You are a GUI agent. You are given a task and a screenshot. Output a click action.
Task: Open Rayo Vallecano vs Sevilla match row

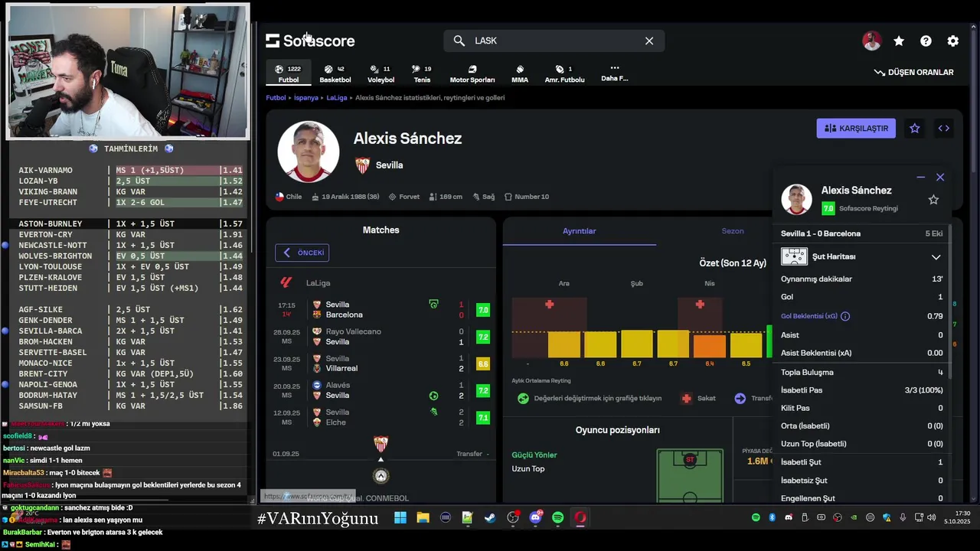tap(381, 337)
